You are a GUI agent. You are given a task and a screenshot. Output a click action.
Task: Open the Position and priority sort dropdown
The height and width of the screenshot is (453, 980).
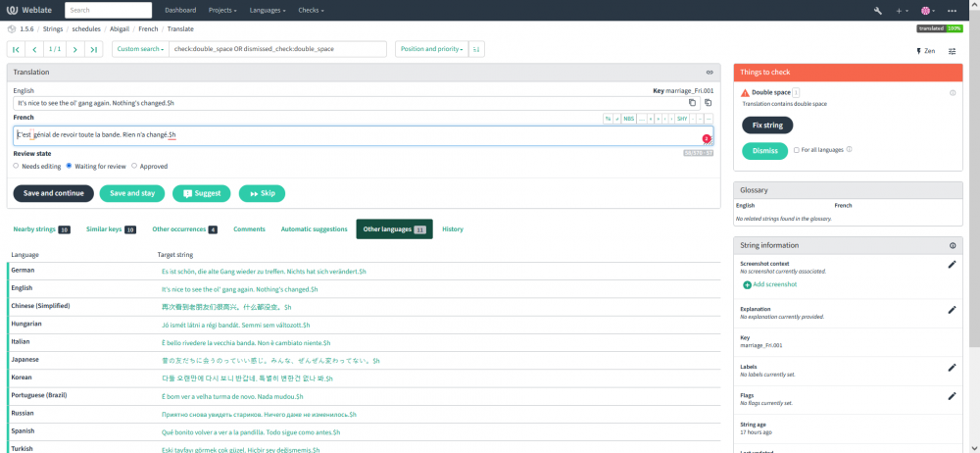430,49
